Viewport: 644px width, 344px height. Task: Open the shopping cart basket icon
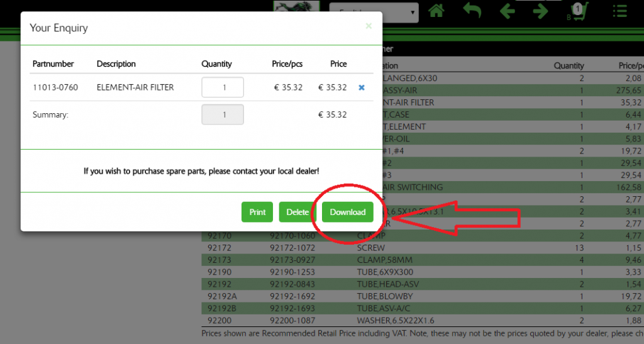tap(579, 13)
